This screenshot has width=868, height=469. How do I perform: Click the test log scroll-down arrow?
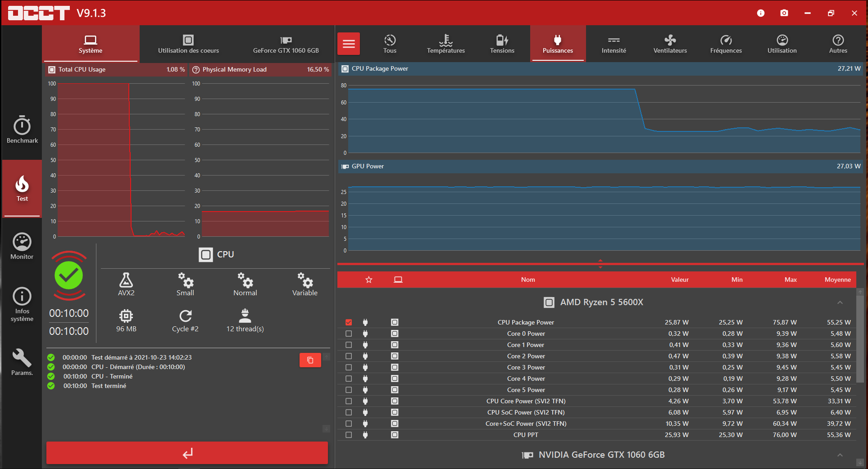pyautogui.click(x=327, y=428)
